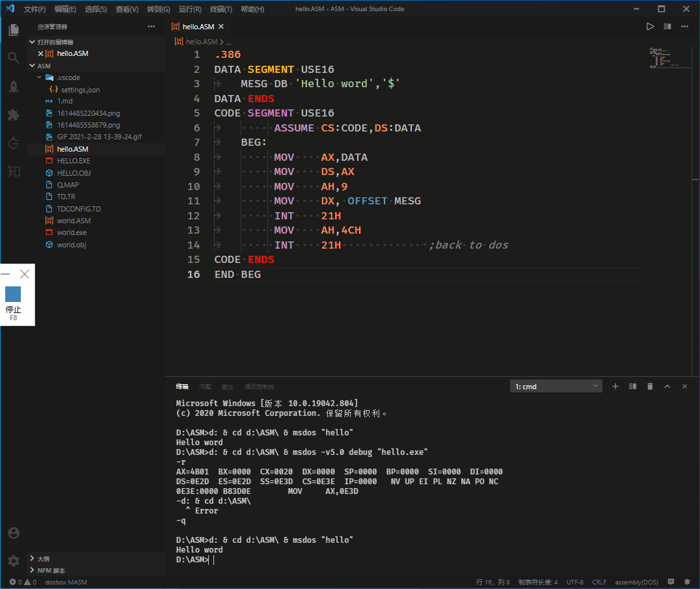Select world.ASM in the Explorer
This screenshot has width=700, height=589.
coord(68,220)
